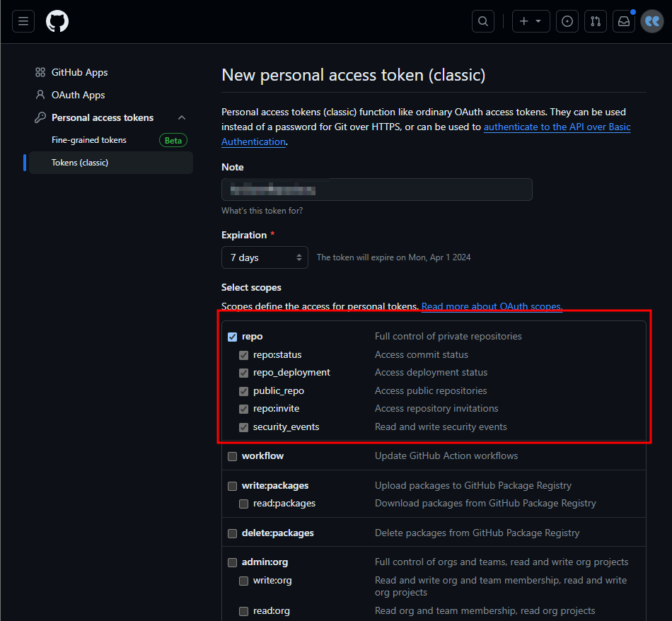Click the GitHub Apps grid icon

tap(40, 72)
